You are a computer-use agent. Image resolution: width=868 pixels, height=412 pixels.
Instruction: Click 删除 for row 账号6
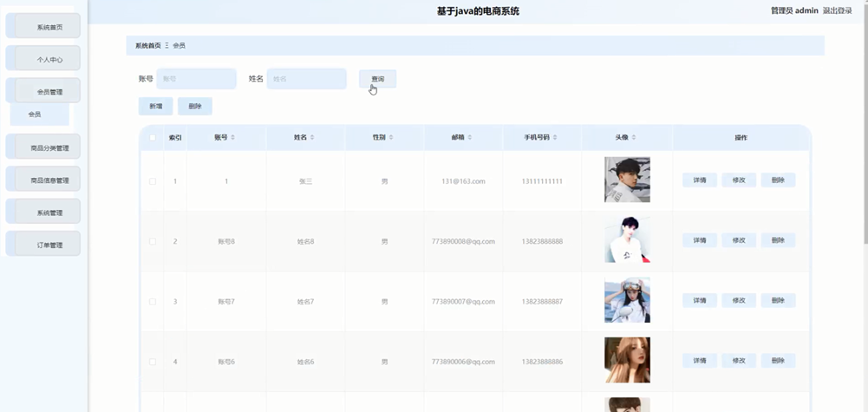click(779, 361)
